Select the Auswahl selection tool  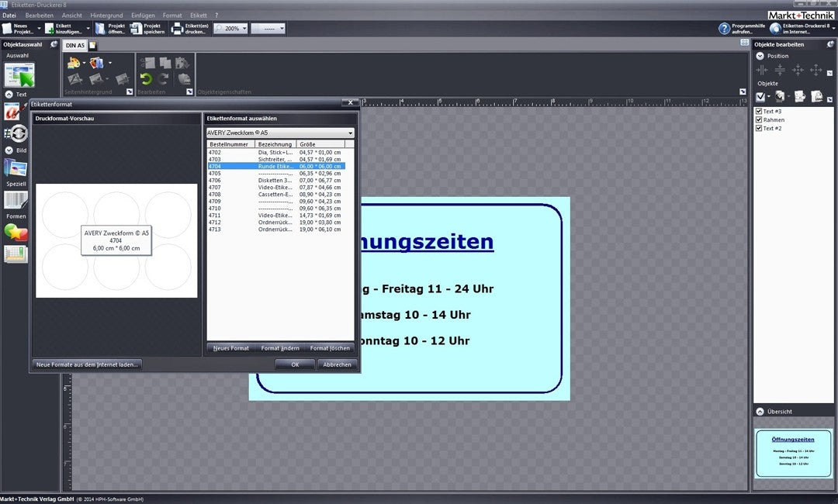click(20, 76)
